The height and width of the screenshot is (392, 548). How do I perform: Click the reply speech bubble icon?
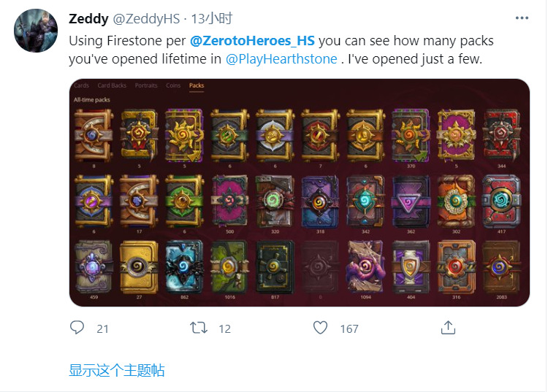(77, 328)
